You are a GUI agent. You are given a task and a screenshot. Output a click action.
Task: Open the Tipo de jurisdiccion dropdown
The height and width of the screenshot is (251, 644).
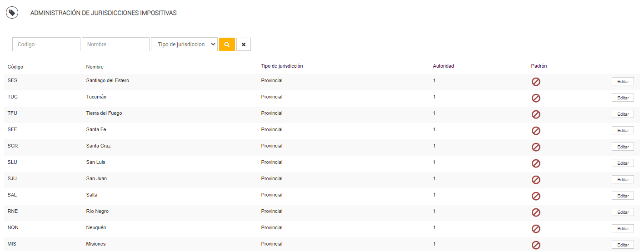184,44
